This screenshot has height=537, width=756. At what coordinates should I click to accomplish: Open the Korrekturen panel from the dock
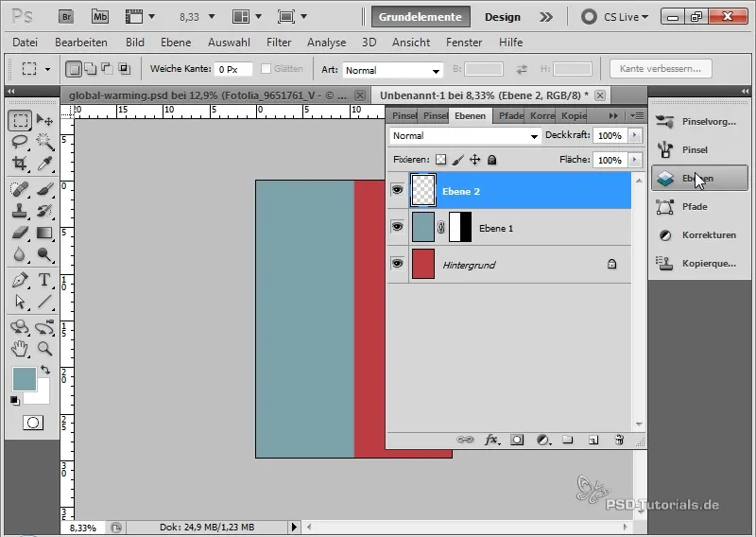(x=699, y=235)
